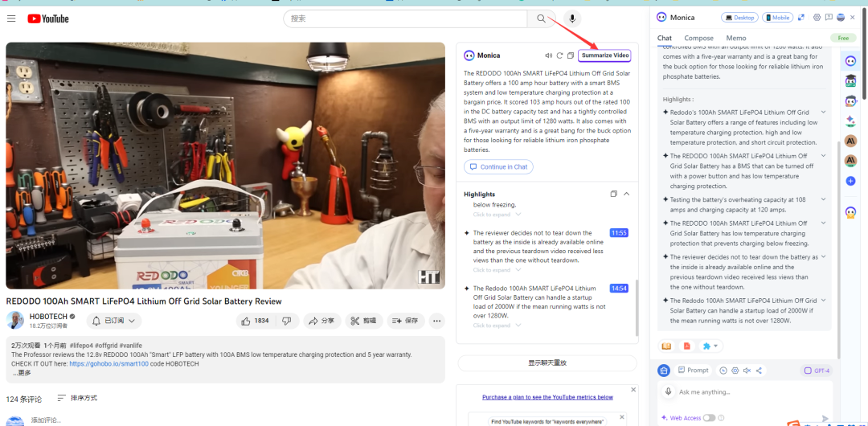Regenerate the Monica video summary
Screen dimensions: 868x426
[x=559, y=55]
